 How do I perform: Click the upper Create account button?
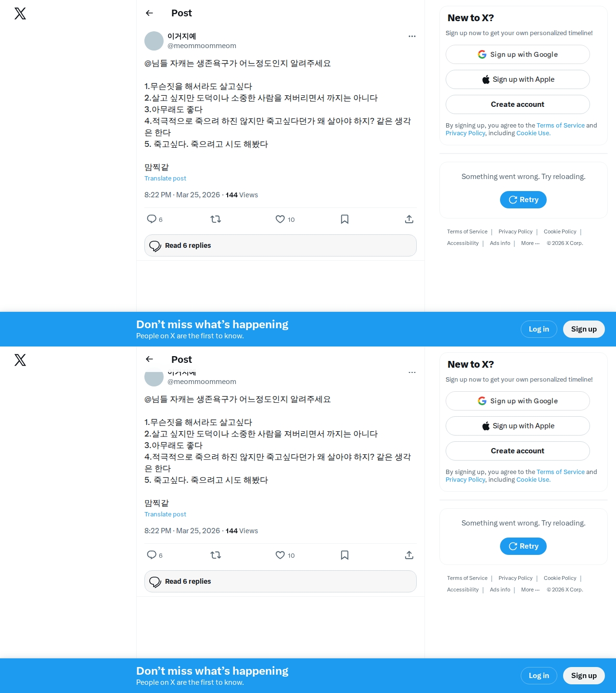518,104
